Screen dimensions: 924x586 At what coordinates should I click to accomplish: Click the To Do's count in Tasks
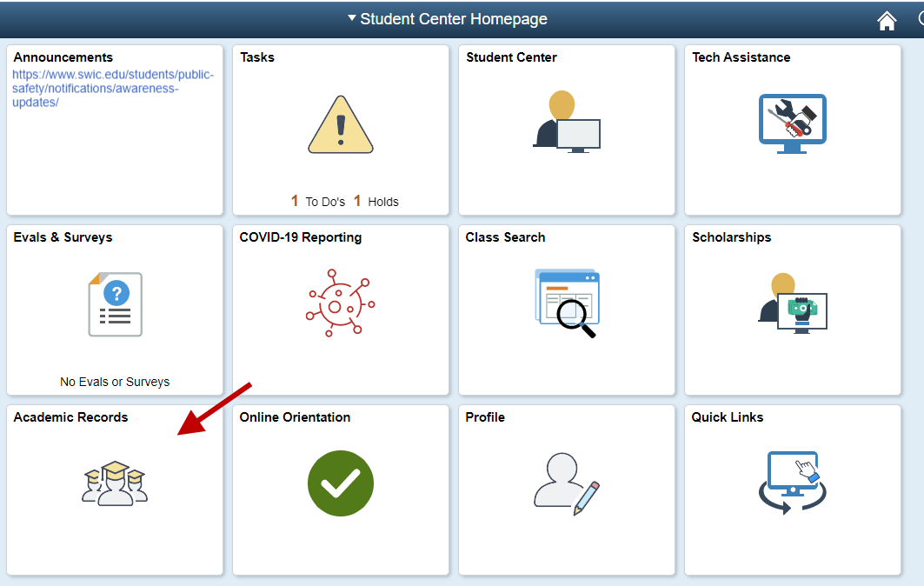[318, 202]
